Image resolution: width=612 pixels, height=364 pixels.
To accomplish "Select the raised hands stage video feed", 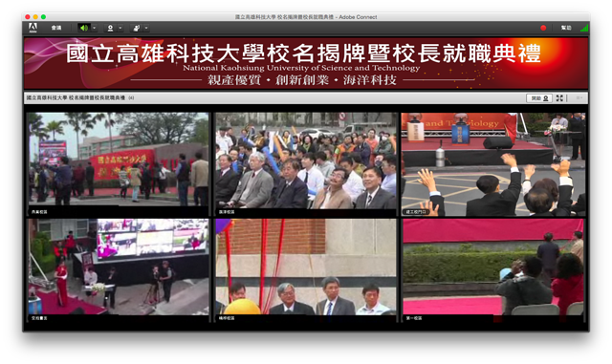I will (493, 164).
